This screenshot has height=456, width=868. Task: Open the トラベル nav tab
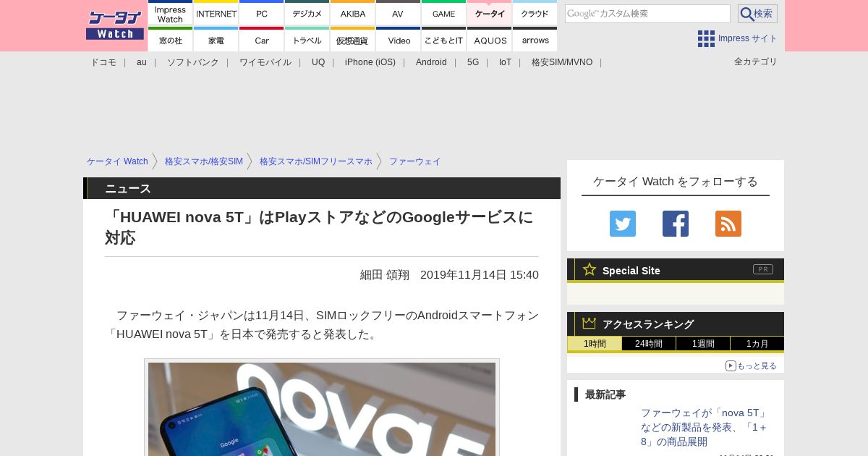(307, 40)
